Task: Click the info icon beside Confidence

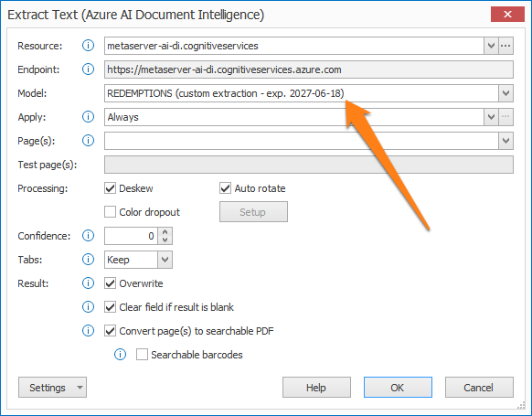Action: click(89, 236)
